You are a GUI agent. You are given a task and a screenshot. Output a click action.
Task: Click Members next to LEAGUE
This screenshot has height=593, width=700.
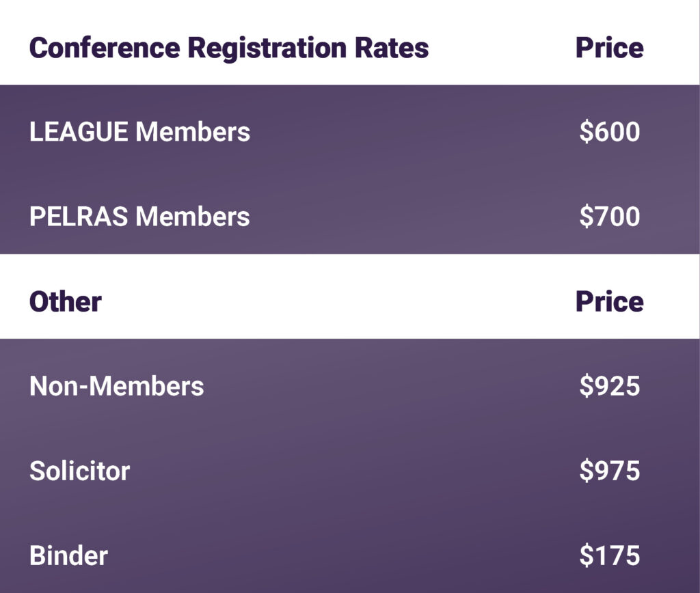click(193, 132)
